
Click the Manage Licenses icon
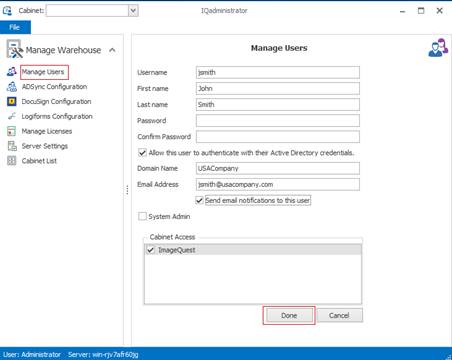[12, 131]
